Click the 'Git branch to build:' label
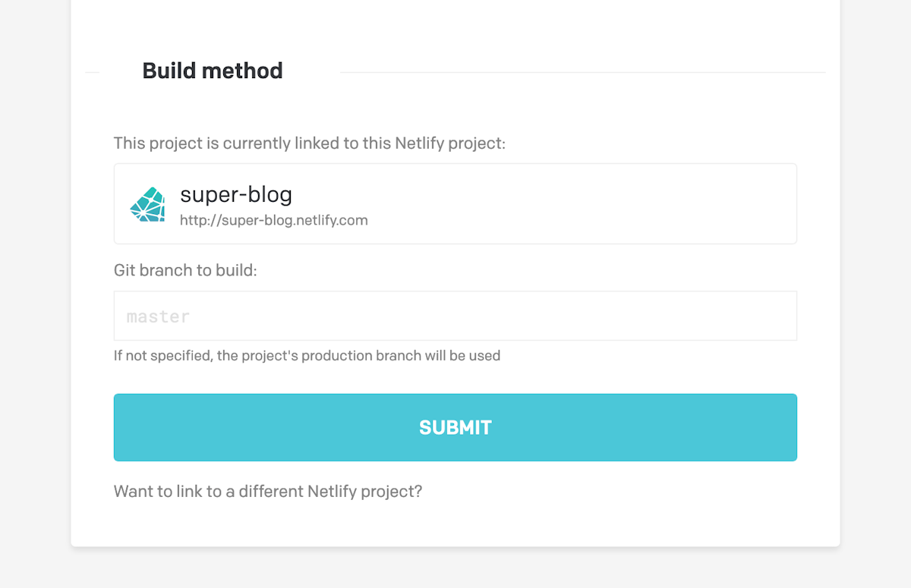The height and width of the screenshot is (588, 911). (x=185, y=270)
